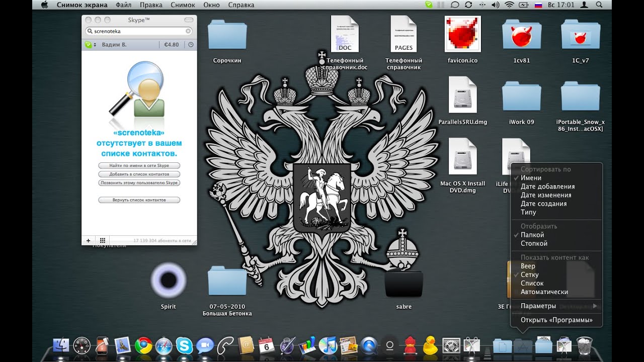
Task: Choose Открыть «Программы» menu entry
Action: click(x=556, y=320)
